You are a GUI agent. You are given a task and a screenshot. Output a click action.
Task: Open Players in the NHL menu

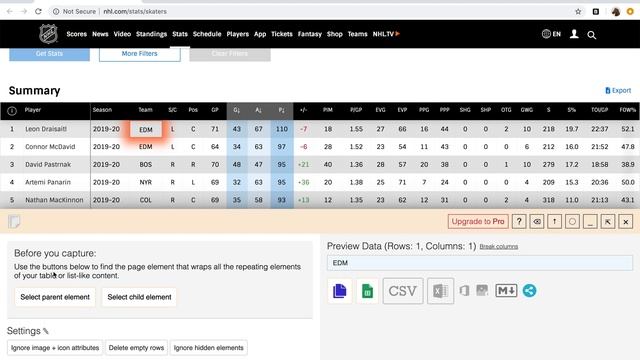(238, 34)
